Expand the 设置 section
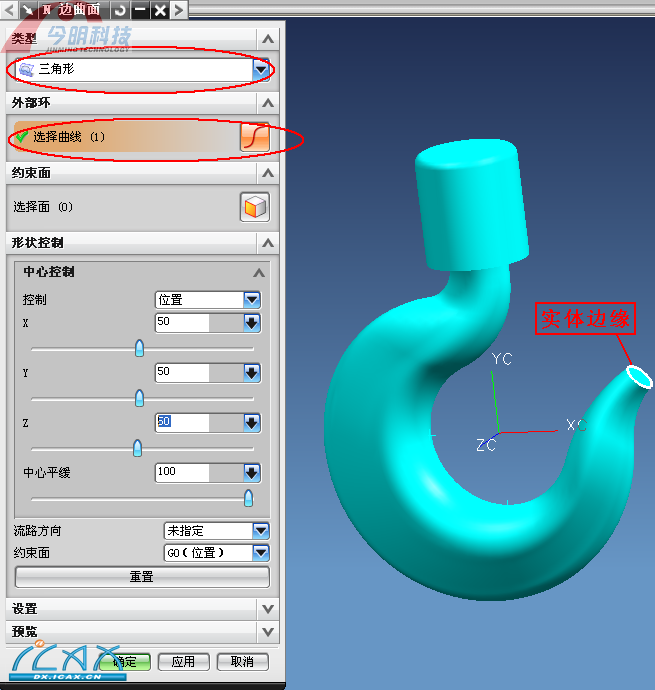The height and width of the screenshot is (690, 655). tap(268, 609)
